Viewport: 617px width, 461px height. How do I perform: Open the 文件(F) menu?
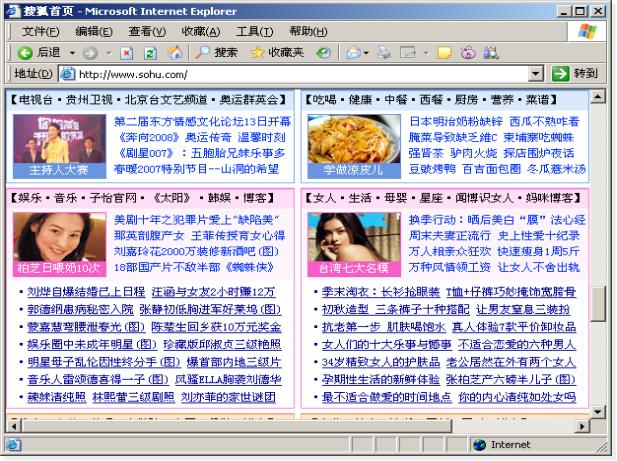click(41, 31)
